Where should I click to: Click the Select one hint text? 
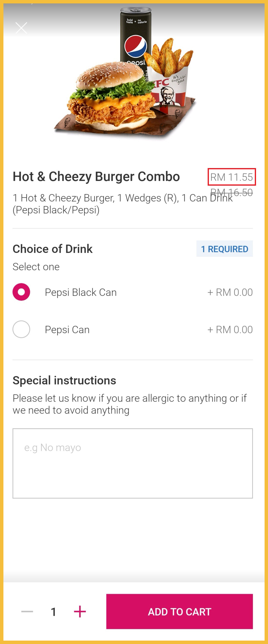pyautogui.click(x=36, y=267)
